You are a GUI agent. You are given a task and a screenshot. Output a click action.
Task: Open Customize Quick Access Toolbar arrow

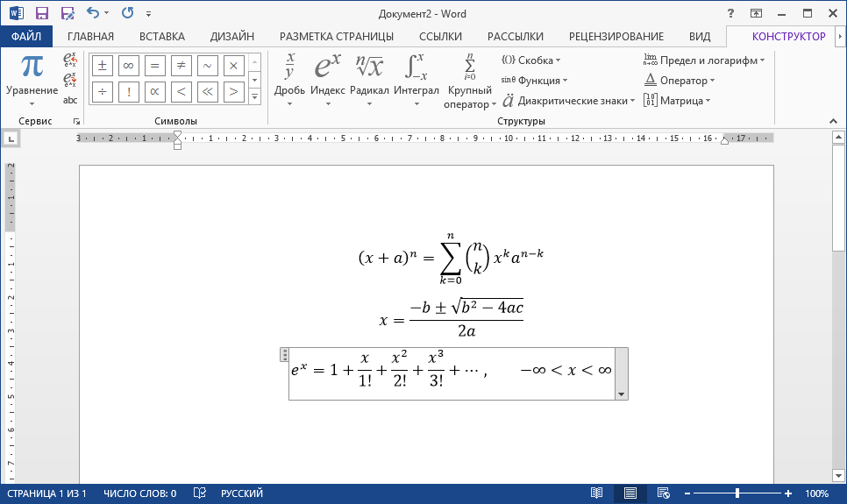148,14
